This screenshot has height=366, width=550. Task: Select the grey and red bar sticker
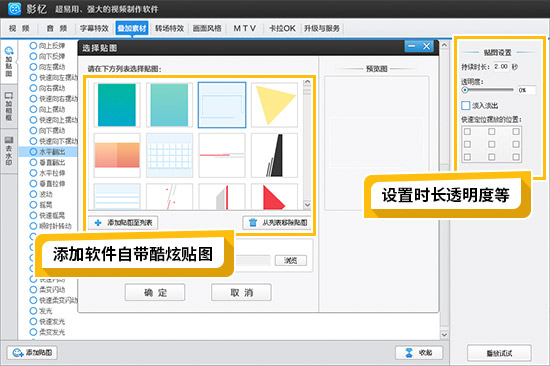(x=222, y=197)
